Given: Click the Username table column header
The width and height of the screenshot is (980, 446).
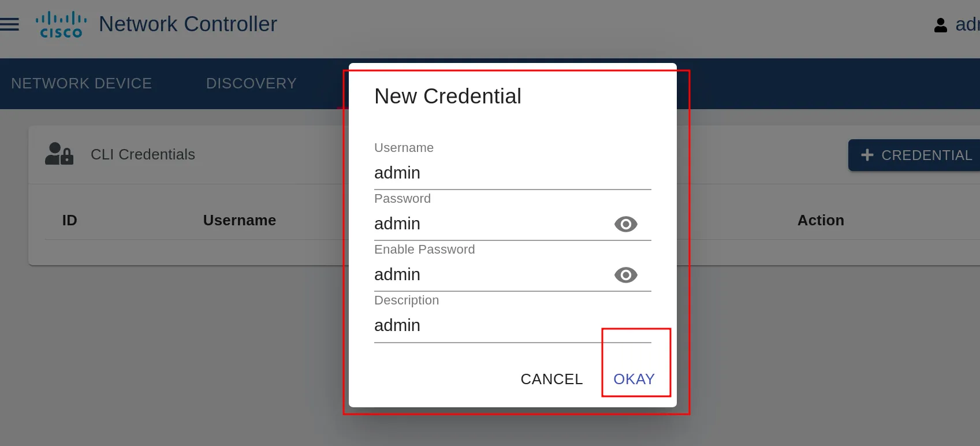Looking at the screenshot, I should point(239,220).
